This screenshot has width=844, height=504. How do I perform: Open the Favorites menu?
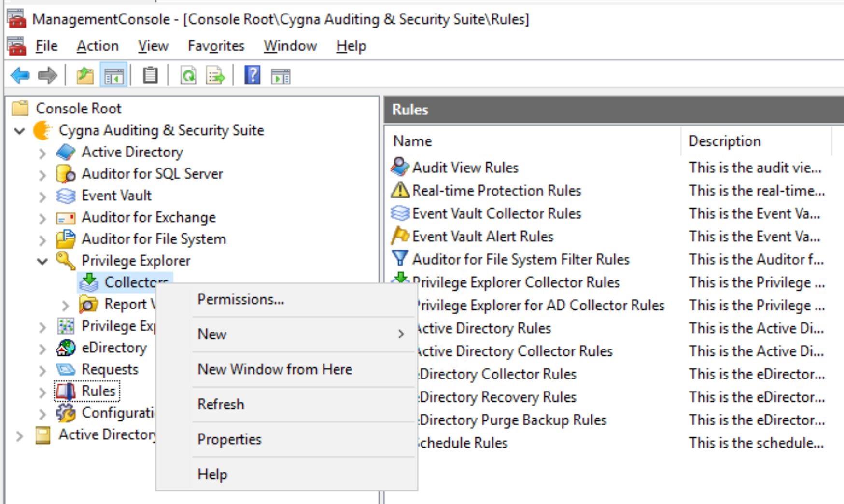pyautogui.click(x=216, y=46)
